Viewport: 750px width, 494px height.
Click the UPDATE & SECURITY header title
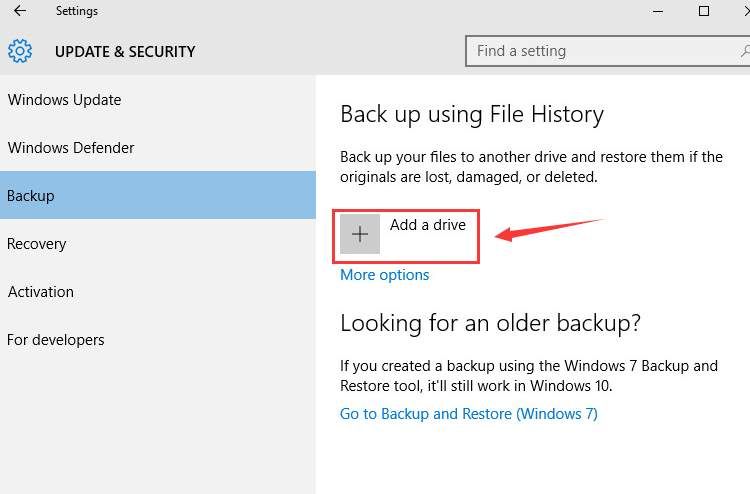coord(125,52)
